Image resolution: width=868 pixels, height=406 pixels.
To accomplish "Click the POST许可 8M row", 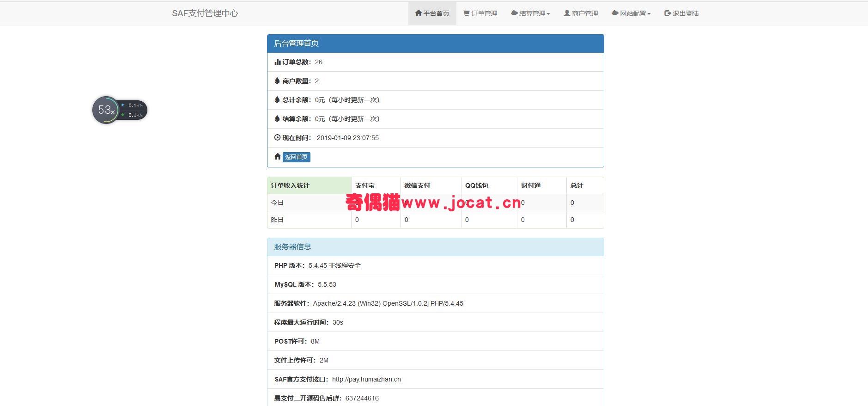I will 436,341.
